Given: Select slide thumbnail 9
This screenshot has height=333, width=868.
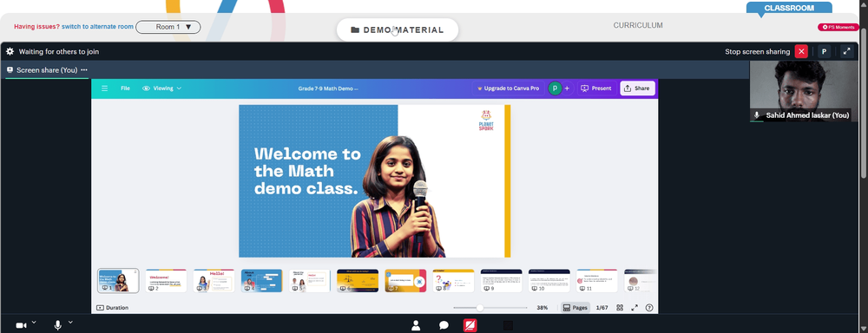Looking at the screenshot, I should pyautogui.click(x=501, y=280).
